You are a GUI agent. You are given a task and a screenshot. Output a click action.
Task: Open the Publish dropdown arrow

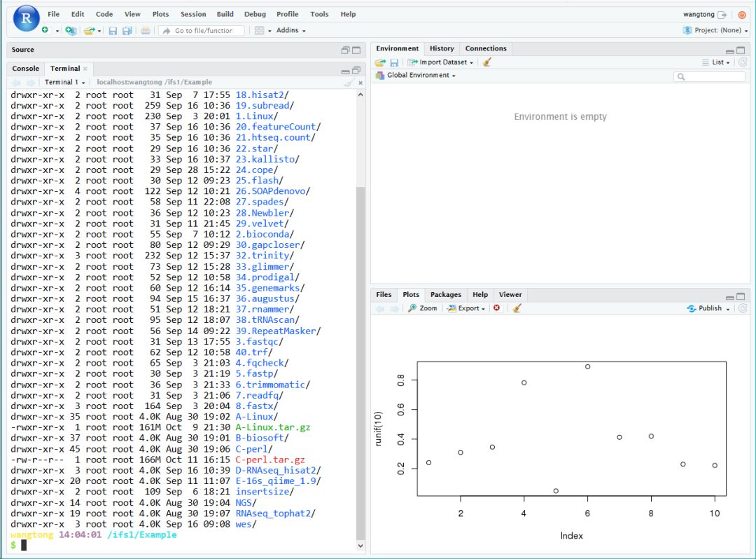pos(728,309)
